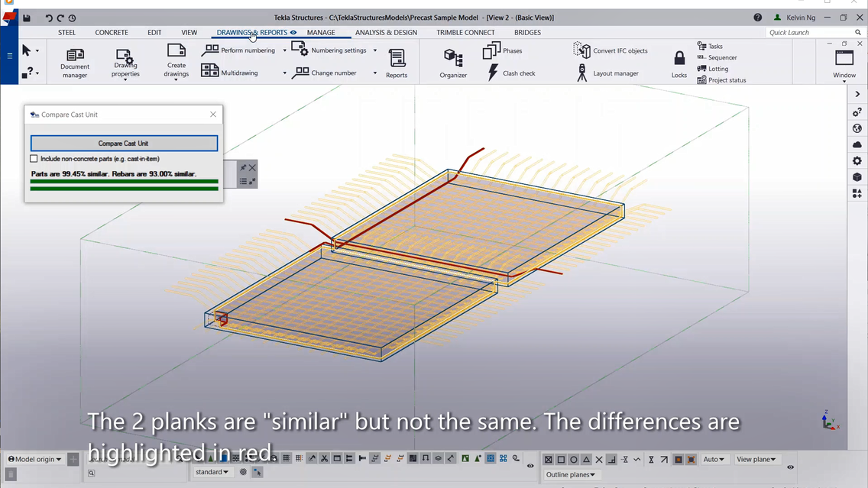Open Lotting tool

(x=712, y=69)
